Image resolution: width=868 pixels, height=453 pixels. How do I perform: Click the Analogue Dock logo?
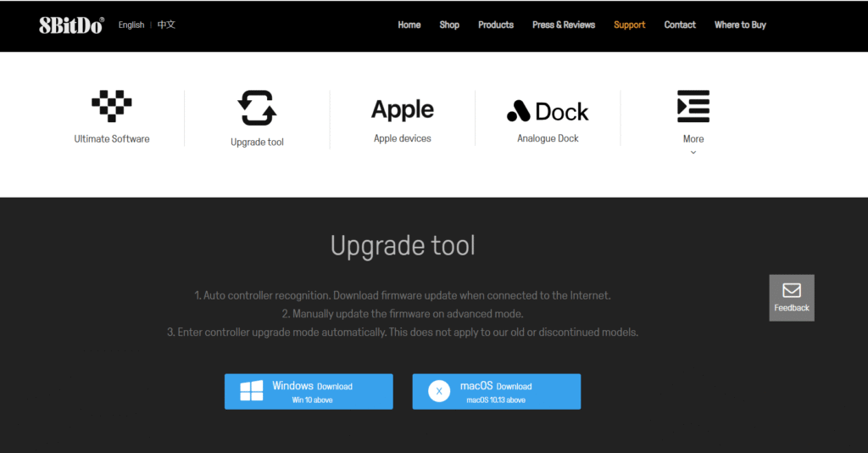click(548, 111)
